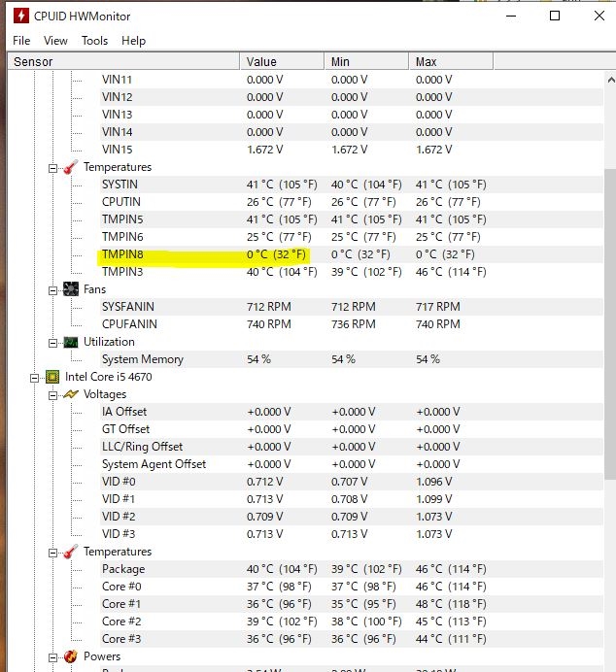Click the vertical scrollbar thumb
Viewport: 616px width, 672px height.
click(x=610, y=324)
